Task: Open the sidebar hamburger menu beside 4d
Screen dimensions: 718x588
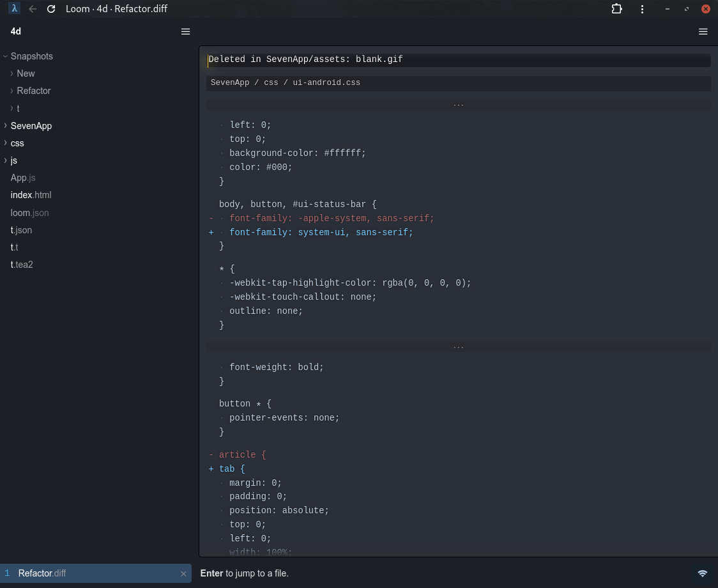Action: point(185,31)
